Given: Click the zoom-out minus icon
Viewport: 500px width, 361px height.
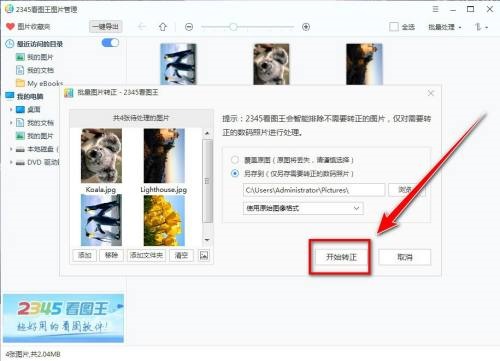Looking at the screenshot, I should (x=189, y=27).
